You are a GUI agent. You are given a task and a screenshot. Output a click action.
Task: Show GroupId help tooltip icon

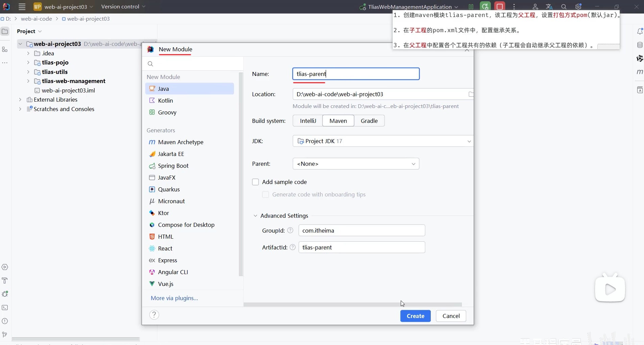coord(290,230)
